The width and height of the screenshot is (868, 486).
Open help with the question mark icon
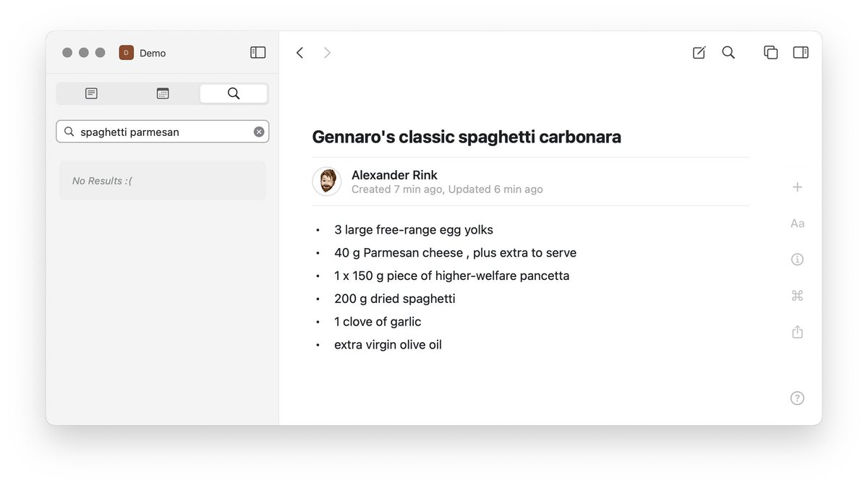(797, 398)
